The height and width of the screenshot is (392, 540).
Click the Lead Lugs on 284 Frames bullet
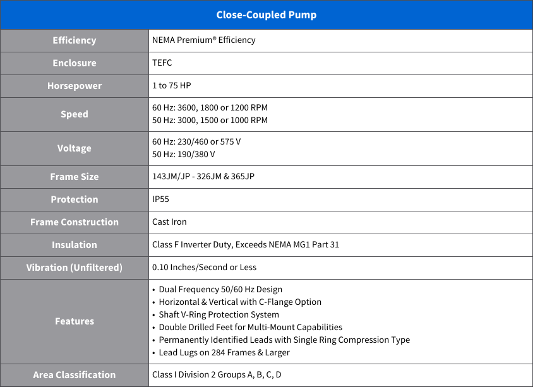tap(224, 353)
